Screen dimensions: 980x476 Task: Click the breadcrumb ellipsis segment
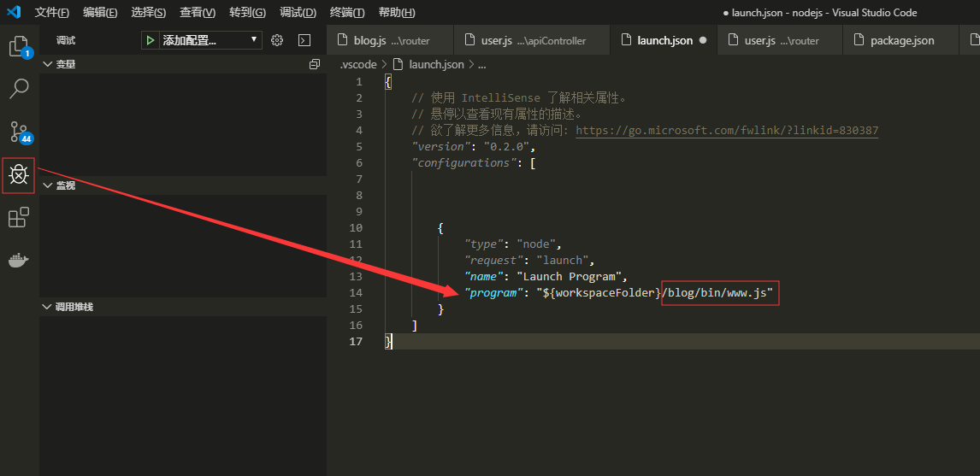point(481,64)
